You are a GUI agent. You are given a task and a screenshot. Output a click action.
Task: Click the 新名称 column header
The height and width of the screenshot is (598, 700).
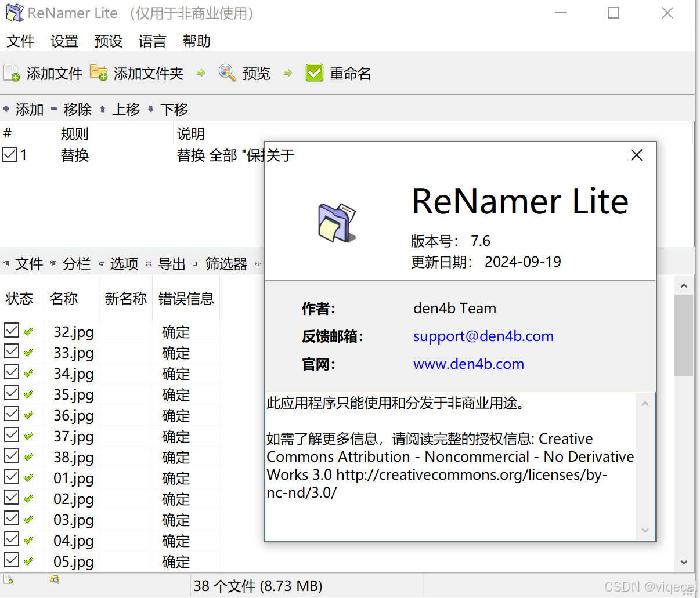click(126, 299)
